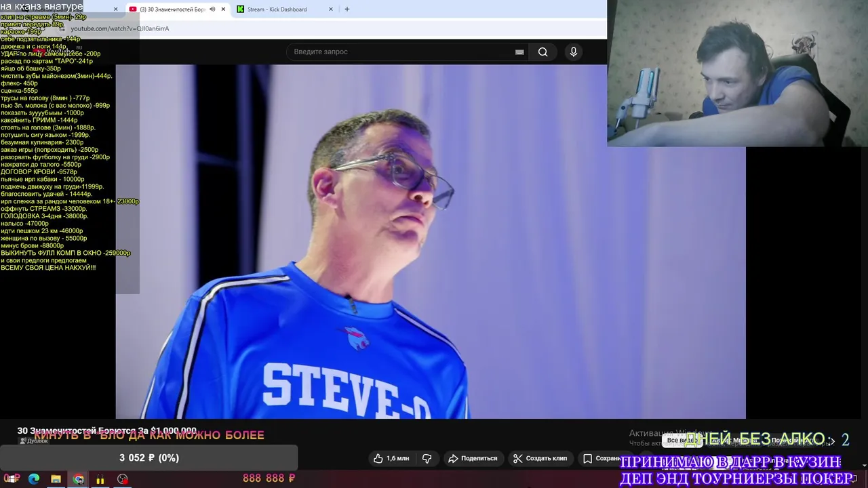Screen dimensions: 868x488
Task: Click the video title '30 Знаменитостей Борются'
Action: [x=106, y=430]
